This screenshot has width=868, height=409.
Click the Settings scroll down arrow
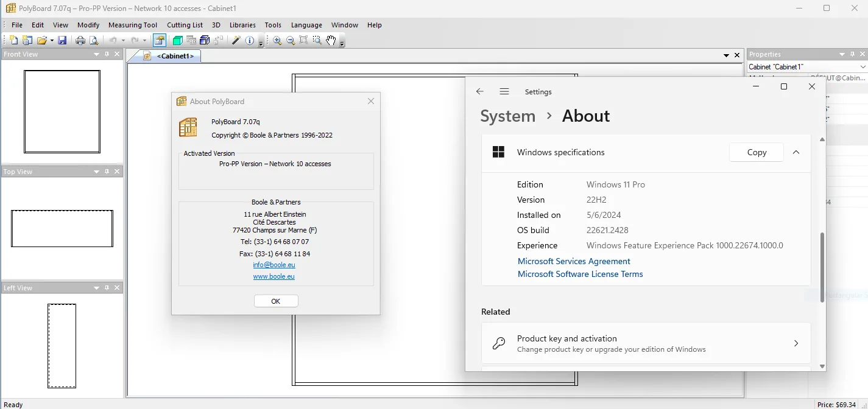tap(822, 366)
